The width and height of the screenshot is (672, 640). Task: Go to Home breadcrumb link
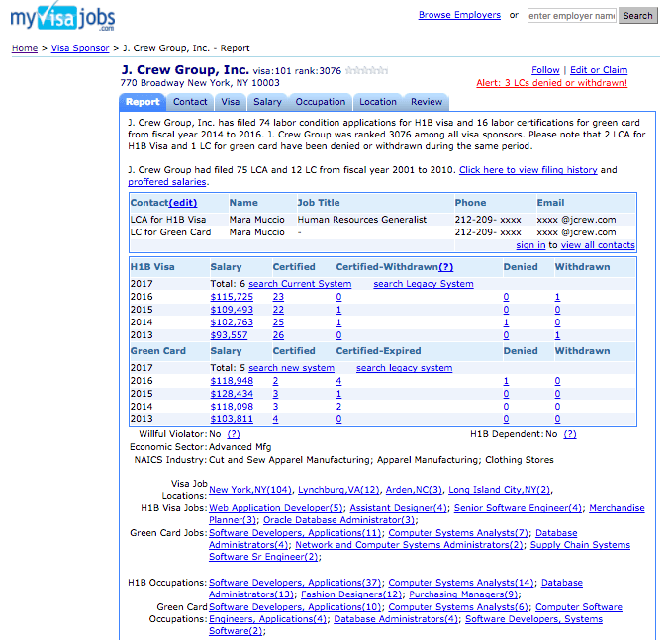pyautogui.click(x=25, y=48)
